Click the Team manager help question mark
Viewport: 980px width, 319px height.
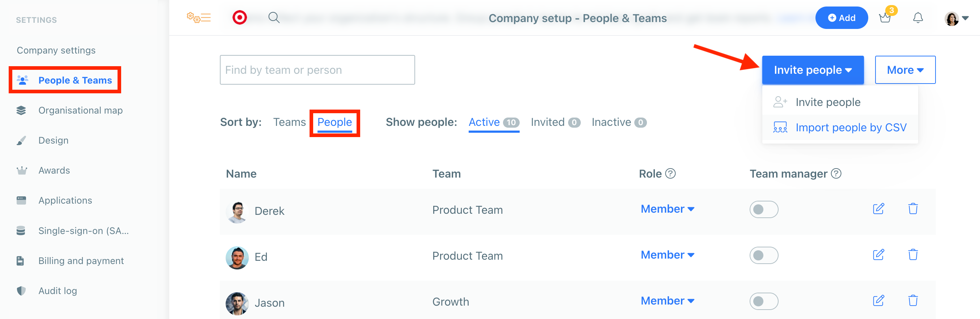point(836,174)
